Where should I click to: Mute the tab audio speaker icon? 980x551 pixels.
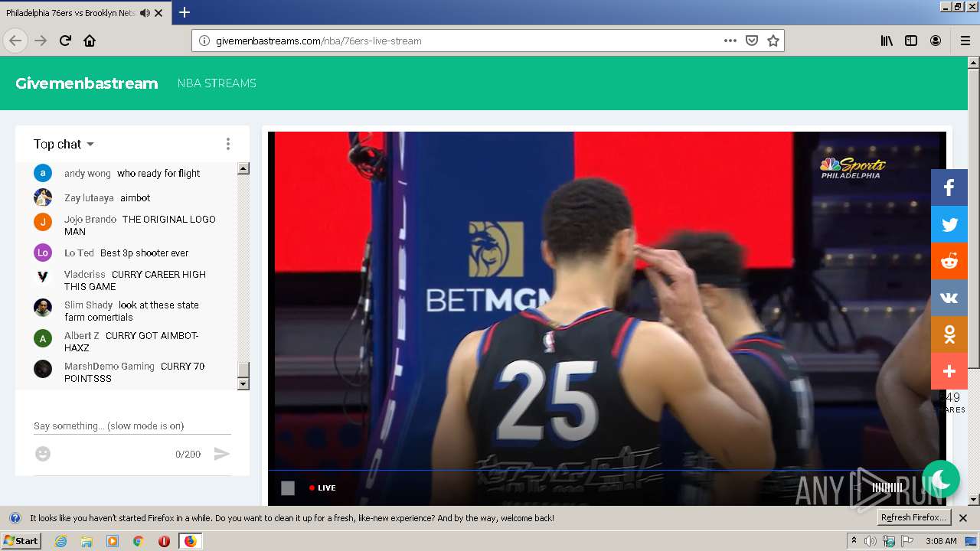[x=145, y=13]
